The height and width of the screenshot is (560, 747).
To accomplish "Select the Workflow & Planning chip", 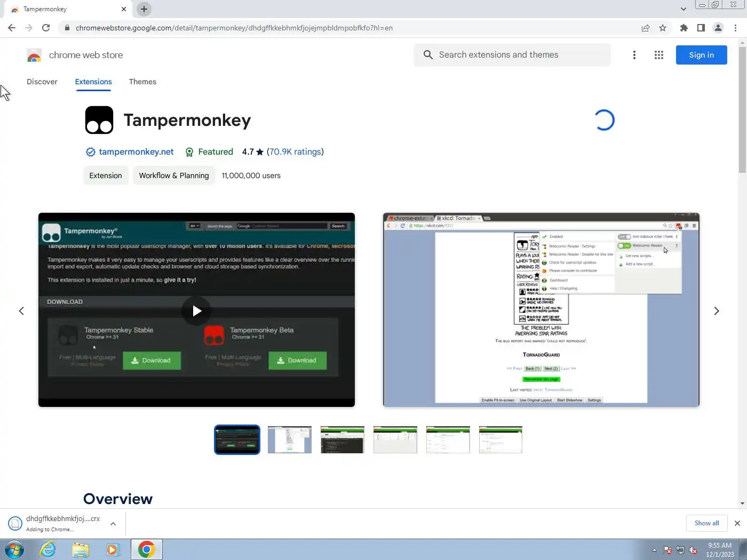I will (x=174, y=175).
